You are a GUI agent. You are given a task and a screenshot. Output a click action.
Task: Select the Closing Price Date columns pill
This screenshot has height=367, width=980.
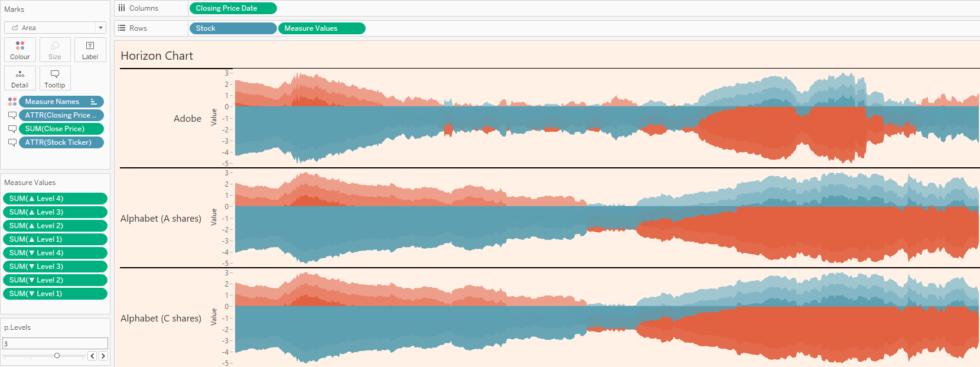click(x=233, y=8)
